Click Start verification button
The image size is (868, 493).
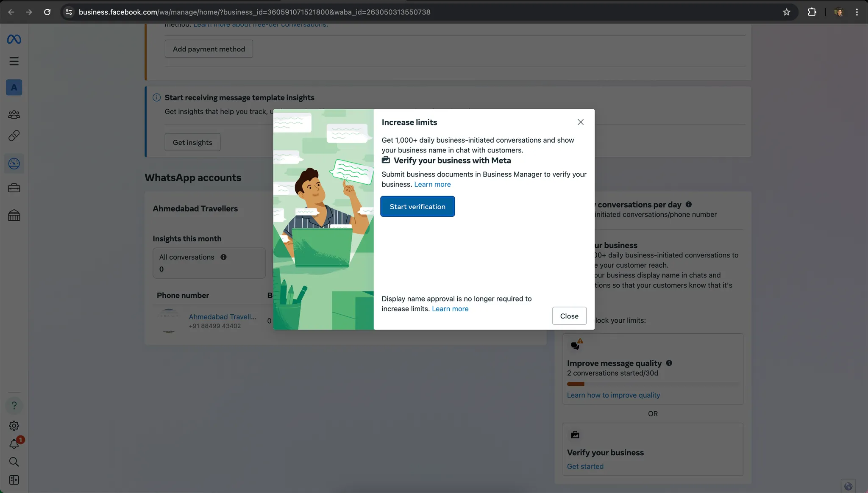point(417,206)
